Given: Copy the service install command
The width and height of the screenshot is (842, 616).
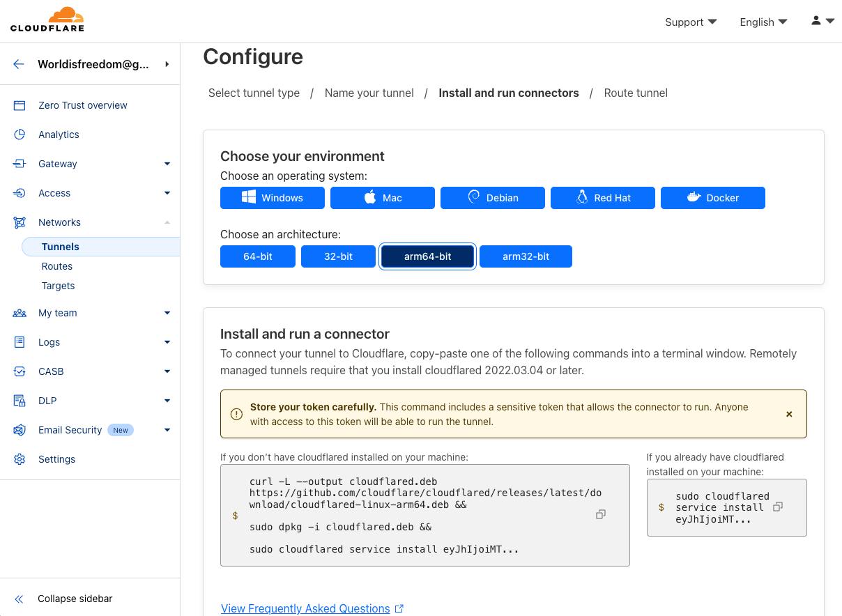Looking at the screenshot, I should pos(778,507).
